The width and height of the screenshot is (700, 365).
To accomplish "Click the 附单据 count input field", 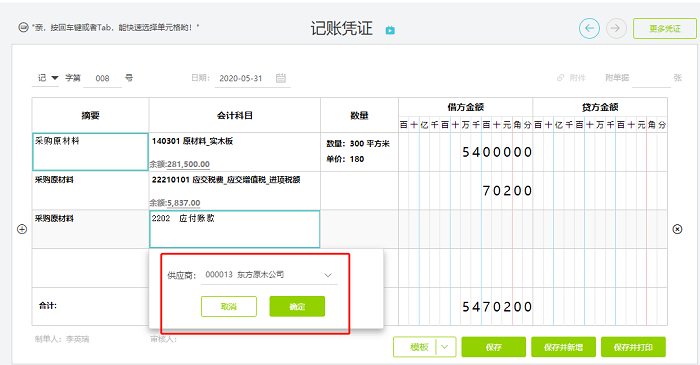I will (651, 78).
